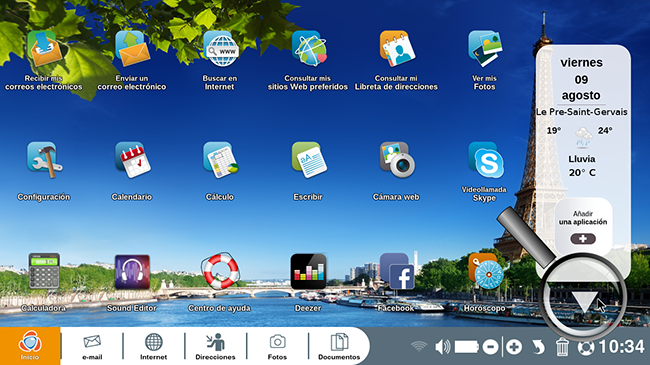Open the trash bin in taskbar

click(x=562, y=347)
